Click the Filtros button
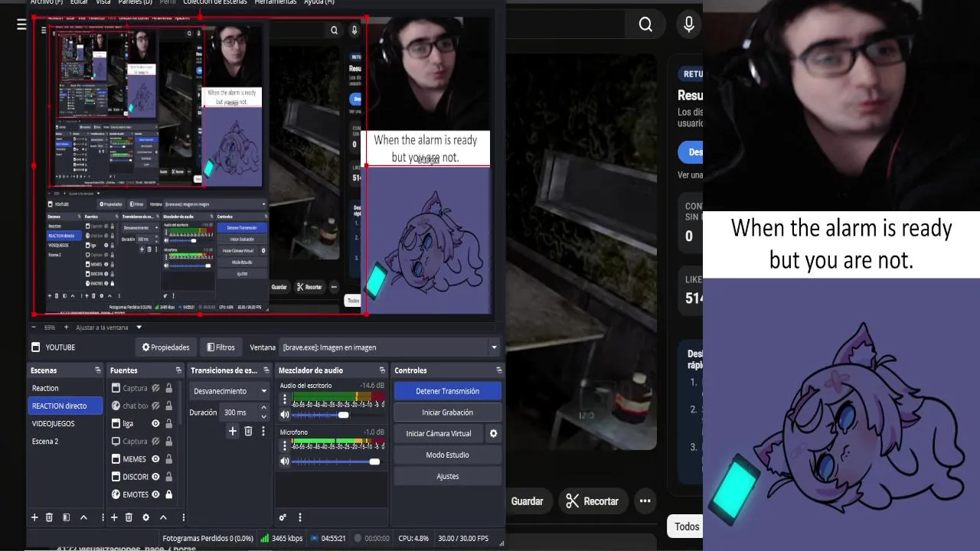980x551 pixels. pos(221,347)
